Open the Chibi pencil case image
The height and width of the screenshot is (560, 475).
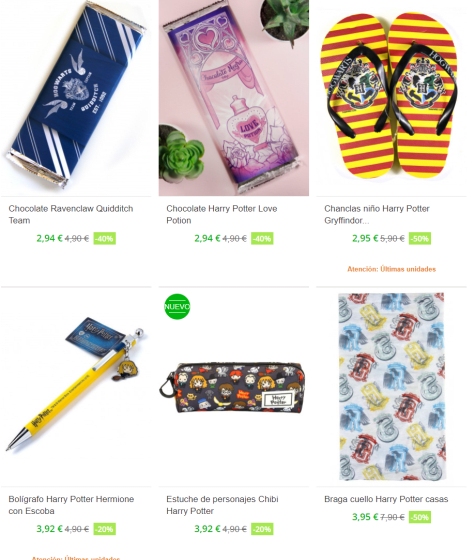click(234, 386)
